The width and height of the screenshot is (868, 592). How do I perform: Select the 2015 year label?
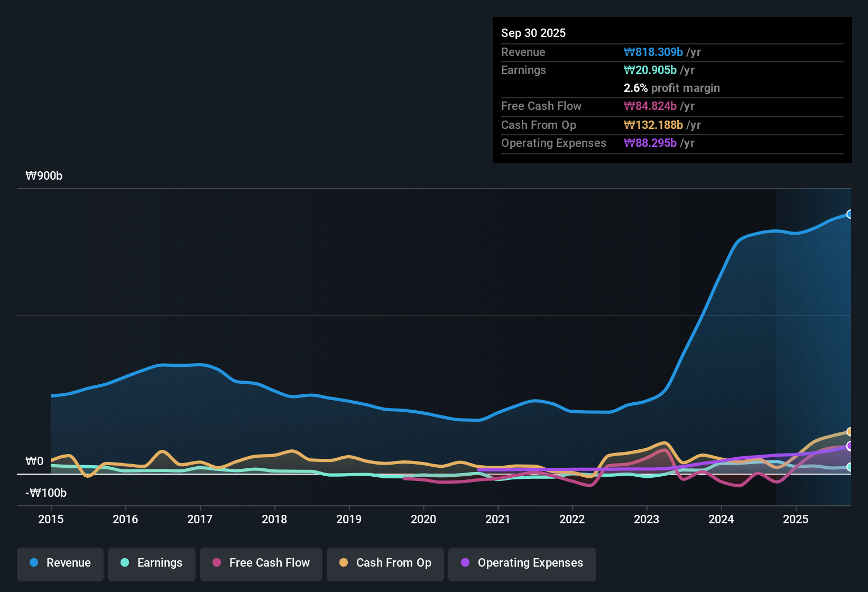pos(51,520)
